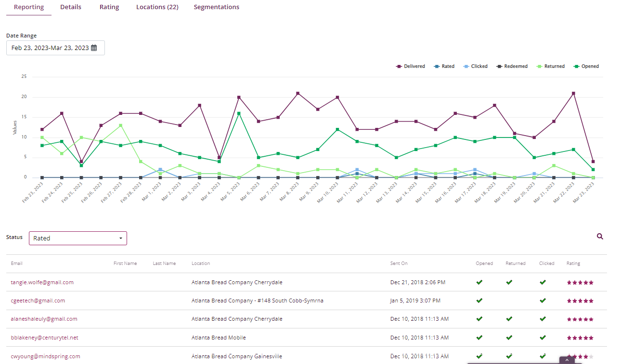Click the Clicked checkmark for cgeetech@gmail.com
This screenshot has height=364, width=620.
point(542,301)
